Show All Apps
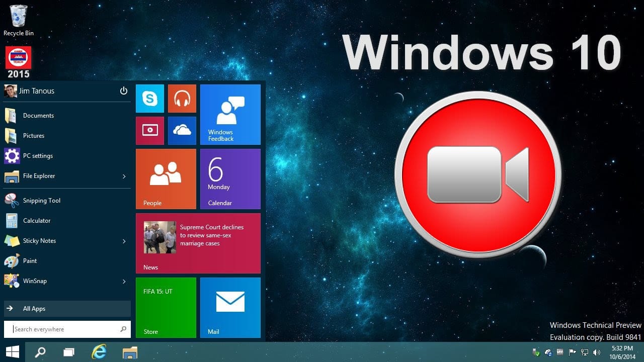Image resolution: width=644 pixels, height=362 pixels. 67,309
